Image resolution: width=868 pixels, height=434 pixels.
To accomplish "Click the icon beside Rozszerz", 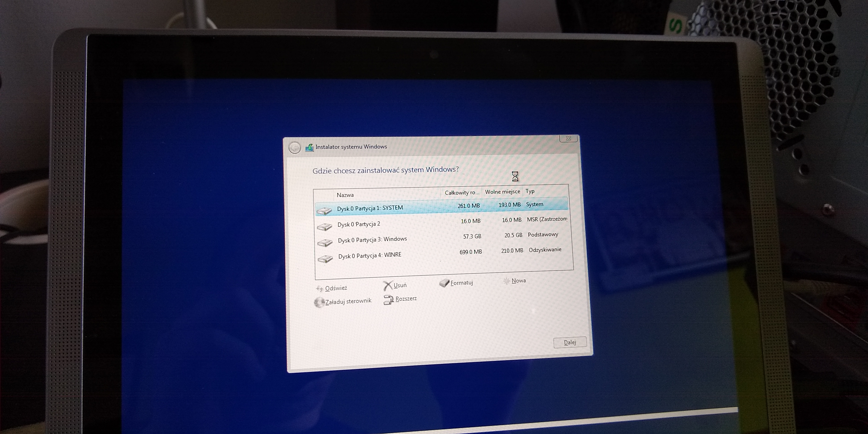I will coord(389,300).
